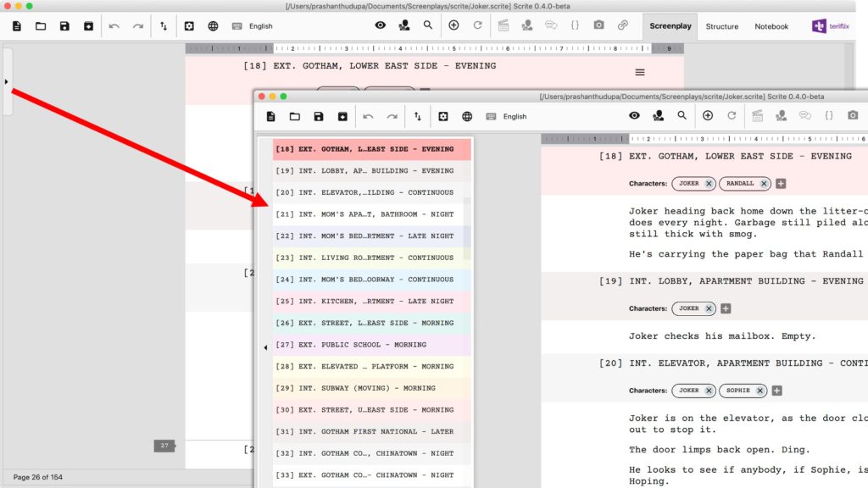Toggle eye view icon in front window
The height and width of the screenshot is (488, 868).
coord(634,115)
